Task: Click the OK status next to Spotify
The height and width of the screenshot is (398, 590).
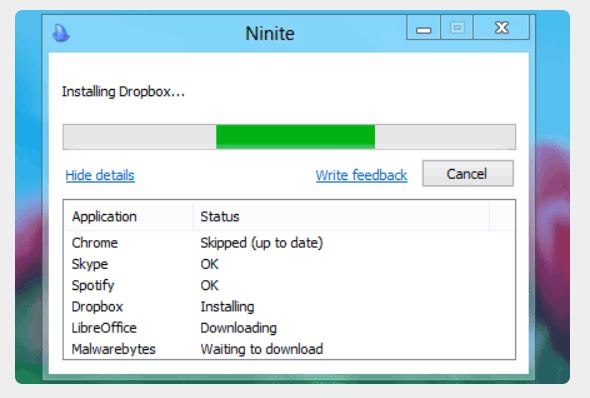Action: (209, 286)
